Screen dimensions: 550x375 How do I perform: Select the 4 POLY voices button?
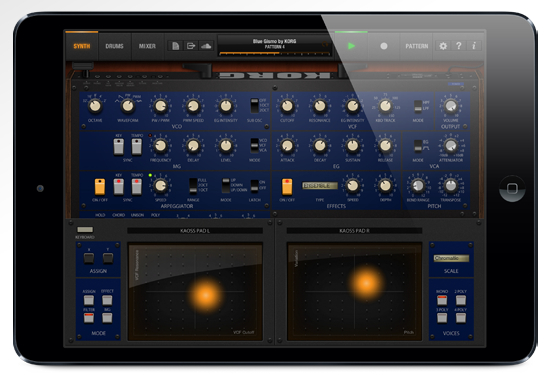pos(461,318)
